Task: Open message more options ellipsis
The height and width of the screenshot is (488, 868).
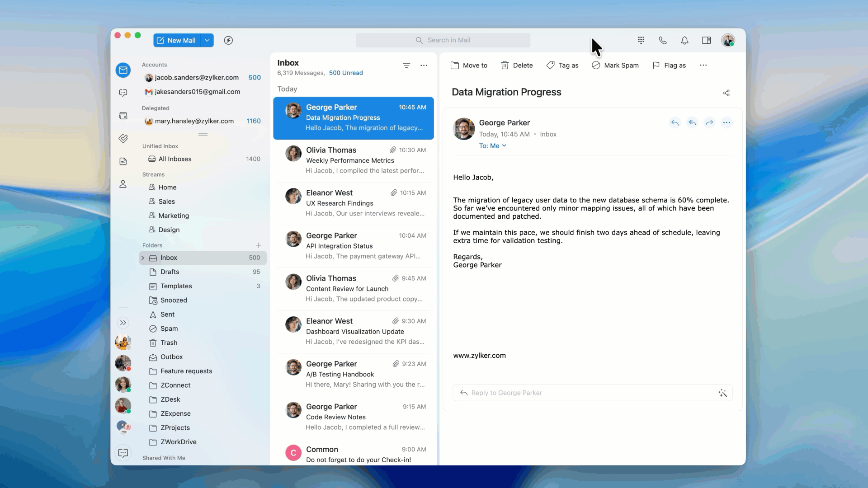Action: pos(726,122)
